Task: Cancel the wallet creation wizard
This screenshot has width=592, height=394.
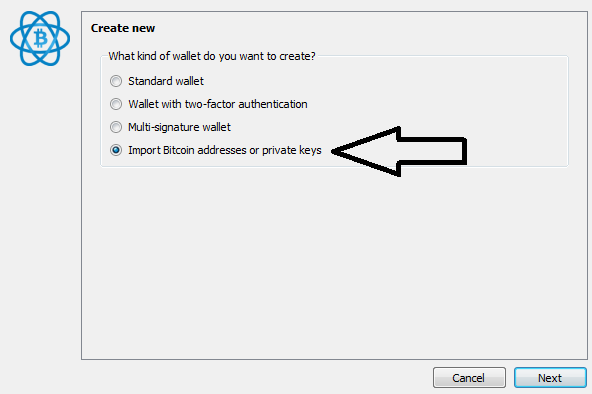Action: 469,377
